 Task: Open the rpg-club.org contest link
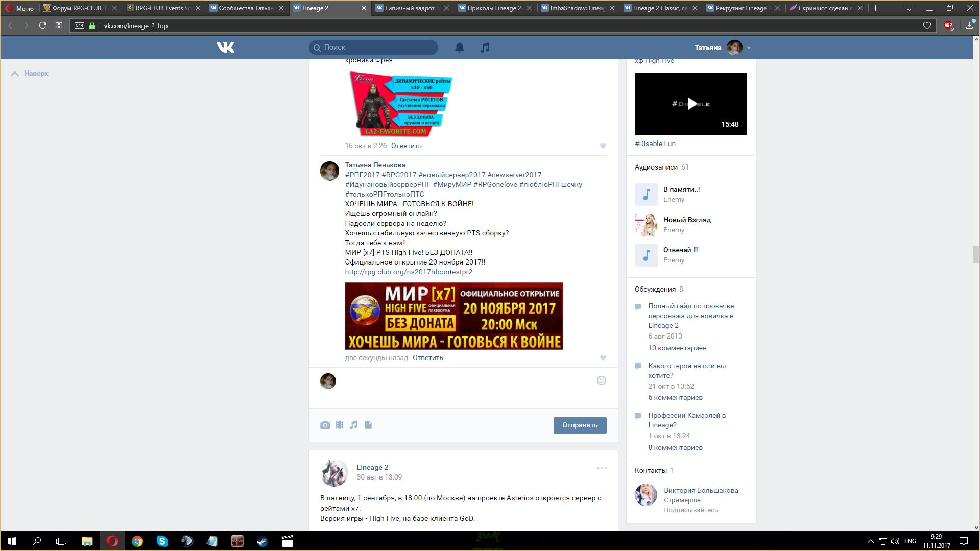(409, 272)
